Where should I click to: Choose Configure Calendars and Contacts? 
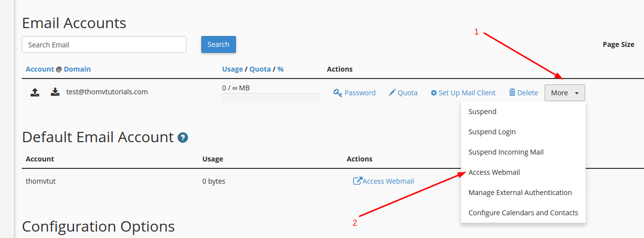point(523,213)
